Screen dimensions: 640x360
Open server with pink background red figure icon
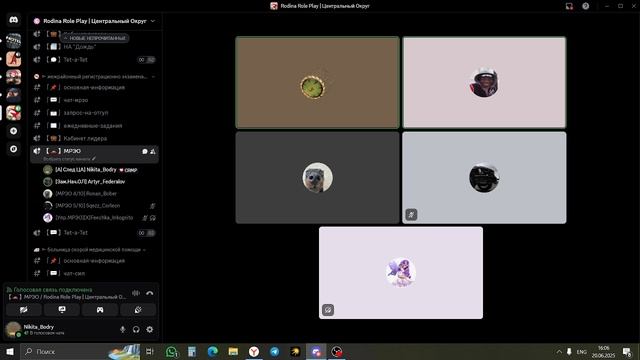[13, 59]
